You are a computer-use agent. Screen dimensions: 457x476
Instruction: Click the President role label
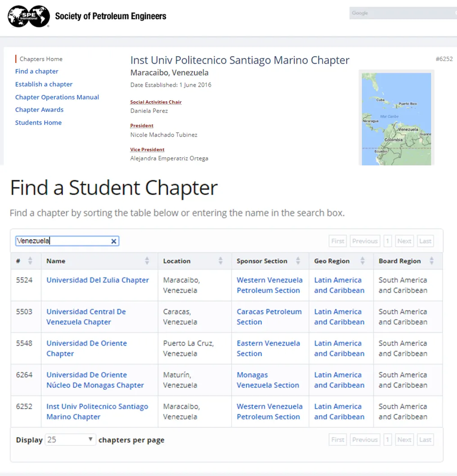(142, 126)
